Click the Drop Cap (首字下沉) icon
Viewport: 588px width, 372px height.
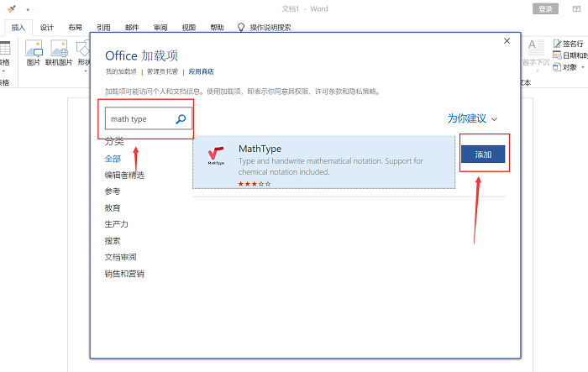[535, 49]
